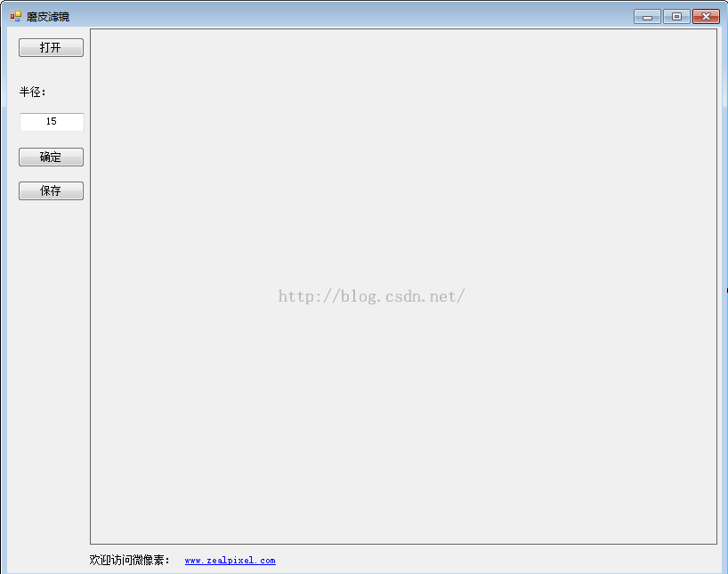Click the 半径: label text

click(x=33, y=92)
